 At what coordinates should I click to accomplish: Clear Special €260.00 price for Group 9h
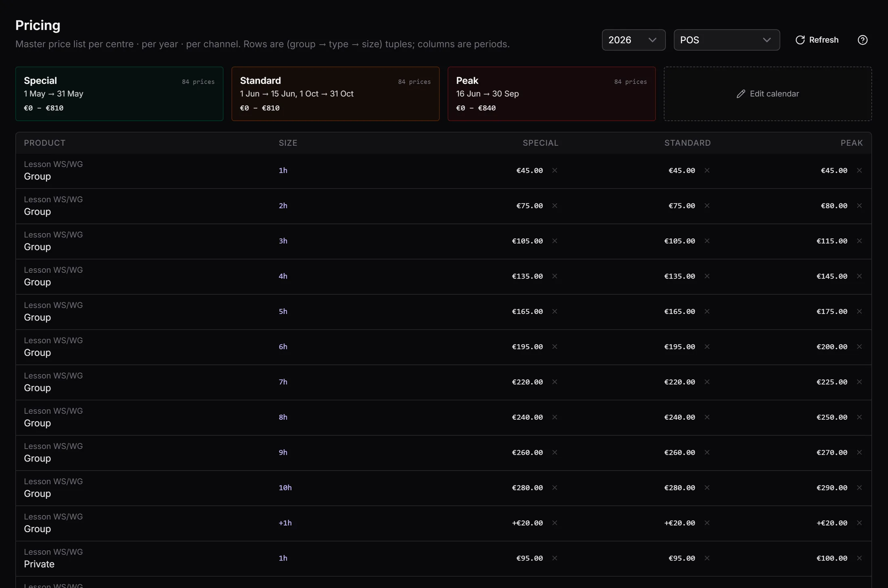[x=555, y=452]
